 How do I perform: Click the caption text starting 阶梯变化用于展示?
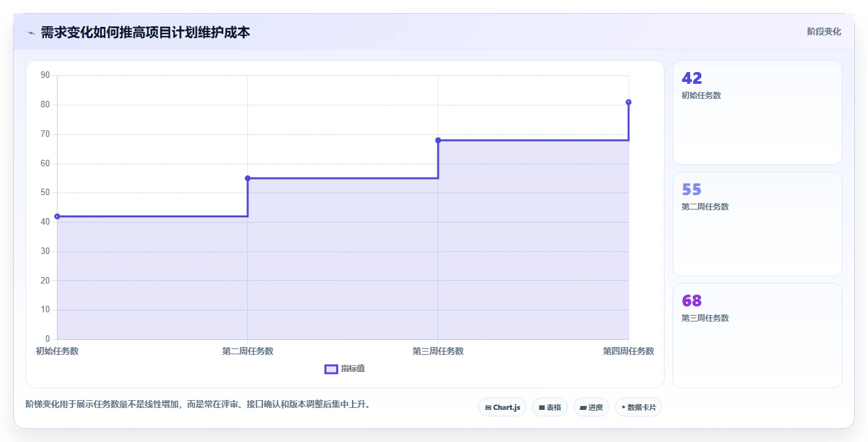click(199, 404)
